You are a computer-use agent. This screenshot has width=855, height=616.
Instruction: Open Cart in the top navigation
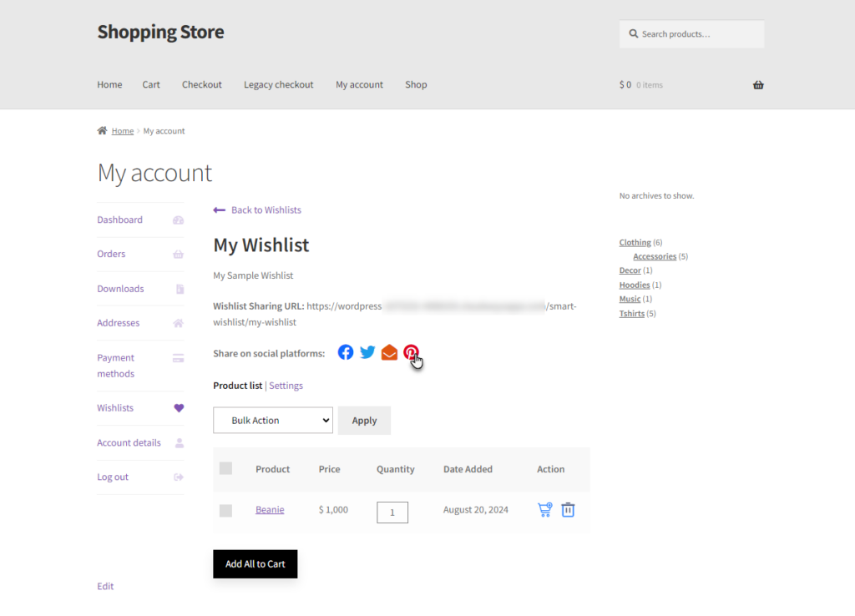click(x=151, y=84)
